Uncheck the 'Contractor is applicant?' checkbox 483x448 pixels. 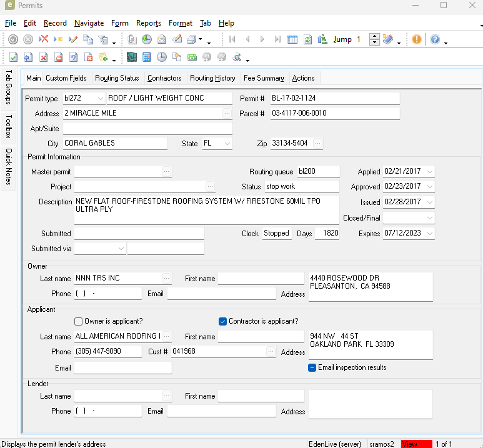coord(223,321)
